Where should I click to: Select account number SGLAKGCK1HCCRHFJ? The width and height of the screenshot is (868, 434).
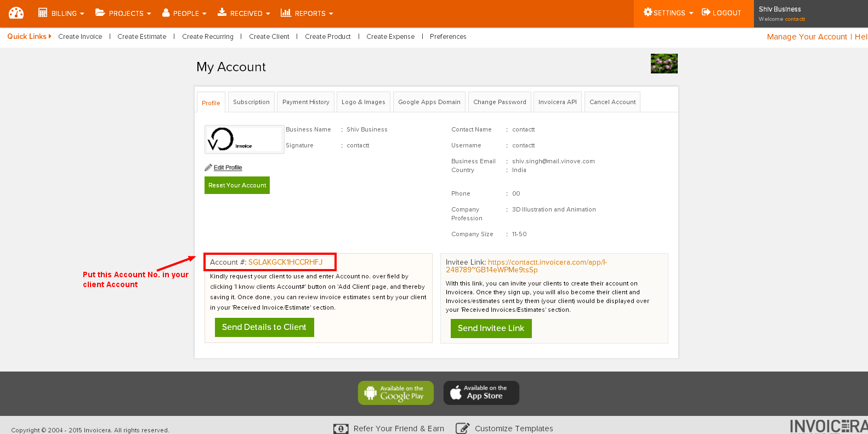pos(285,262)
